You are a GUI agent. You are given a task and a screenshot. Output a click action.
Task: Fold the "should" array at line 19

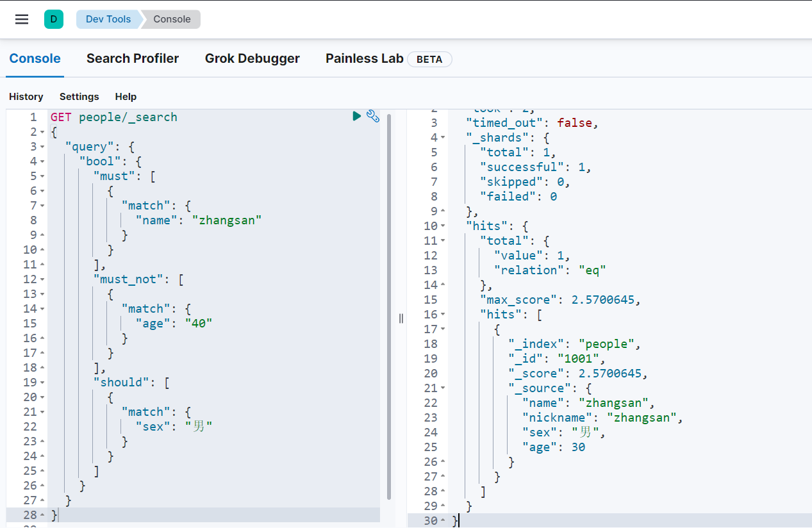pos(42,383)
